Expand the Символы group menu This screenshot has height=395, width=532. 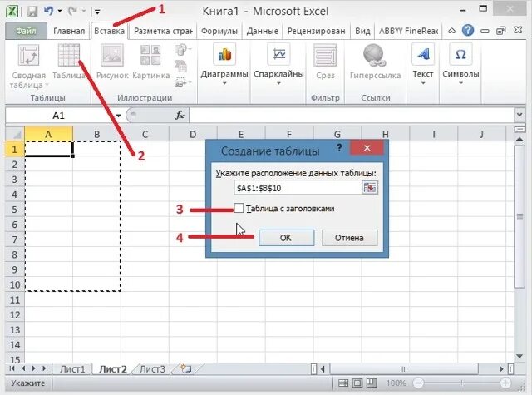coord(461,65)
